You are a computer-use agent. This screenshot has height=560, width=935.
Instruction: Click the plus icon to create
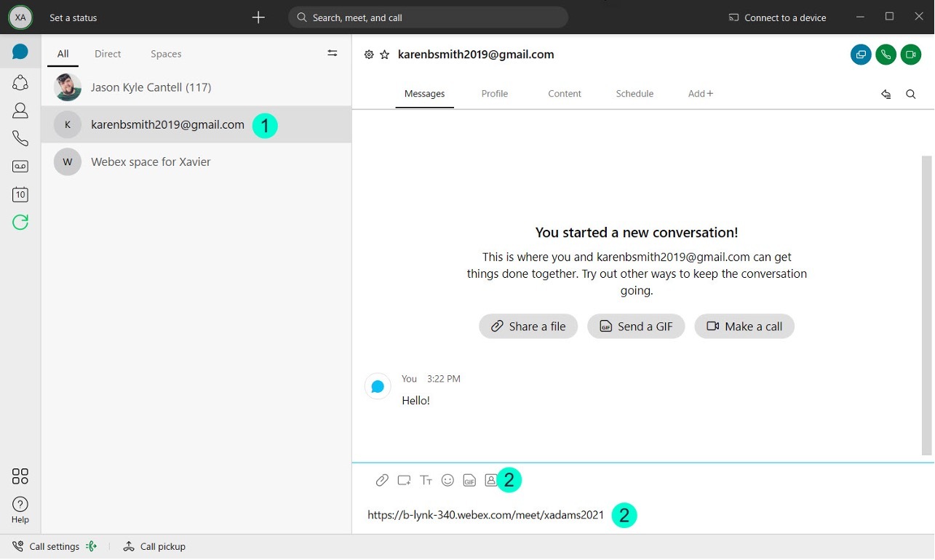coord(258,17)
